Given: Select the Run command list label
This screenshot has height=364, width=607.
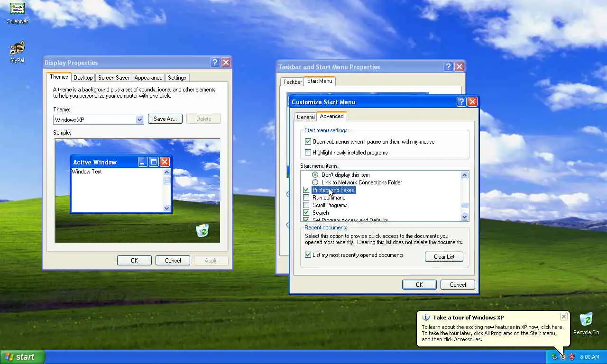Looking at the screenshot, I should tap(329, 198).
